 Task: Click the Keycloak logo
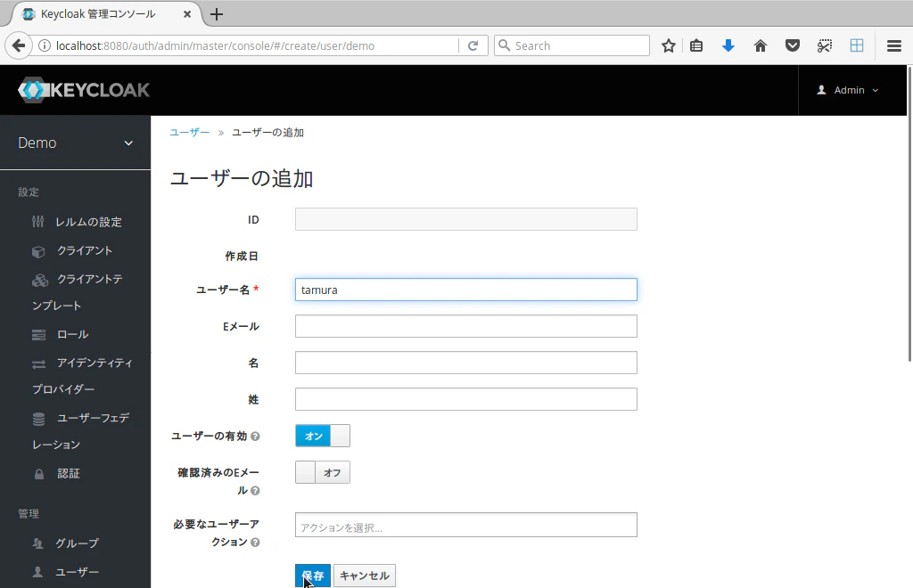click(84, 90)
